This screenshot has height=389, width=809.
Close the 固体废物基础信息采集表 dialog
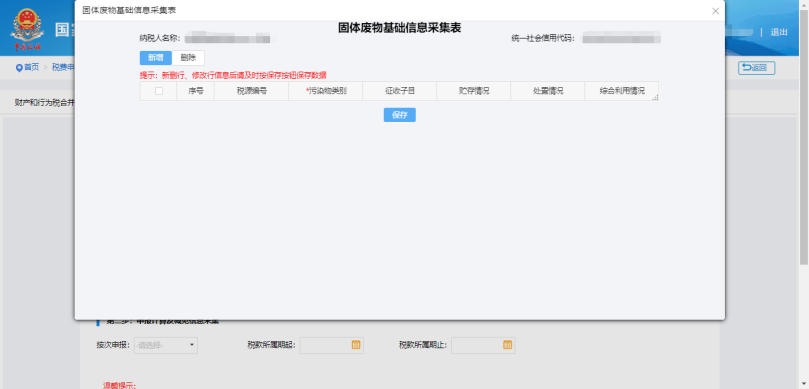tap(715, 11)
